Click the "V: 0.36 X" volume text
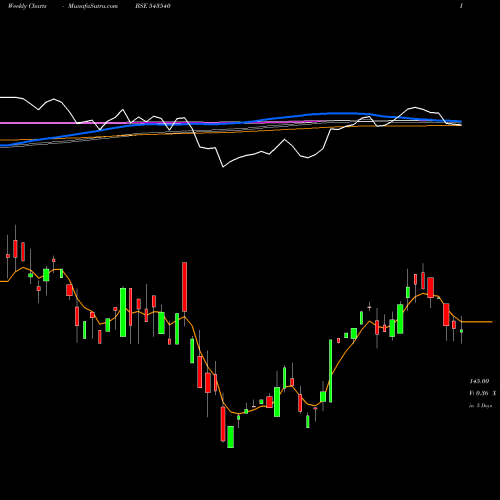The height and width of the screenshot is (500, 500). point(483,393)
